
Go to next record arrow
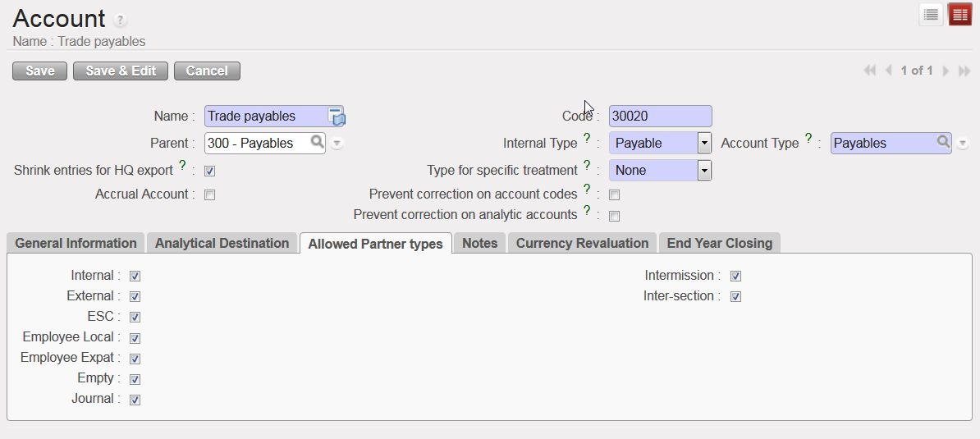(946, 71)
